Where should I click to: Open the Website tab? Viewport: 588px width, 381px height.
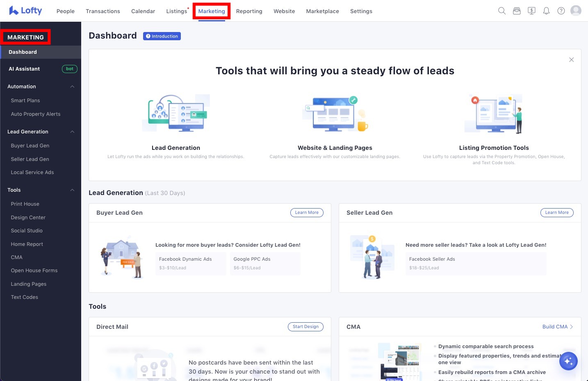tap(284, 11)
